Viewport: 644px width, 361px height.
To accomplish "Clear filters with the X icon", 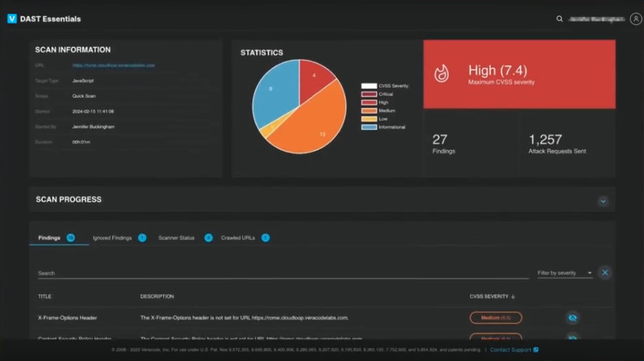I will [605, 273].
